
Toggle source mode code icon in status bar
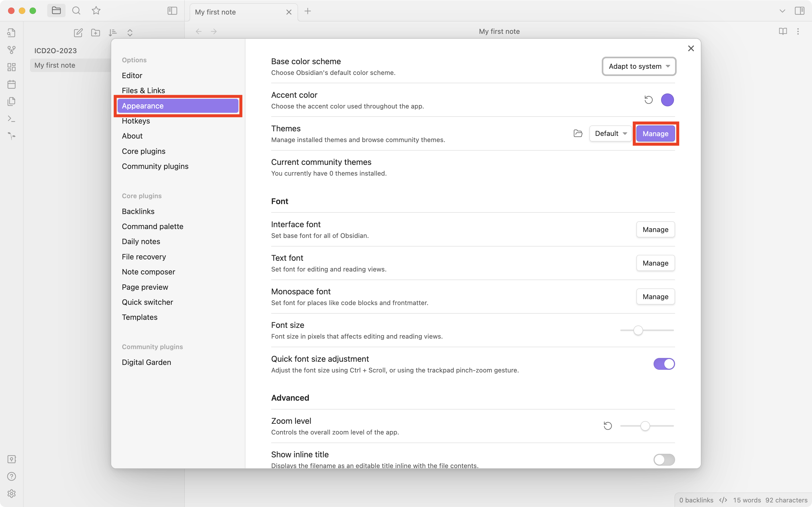pyautogui.click(x=723, y=500)
